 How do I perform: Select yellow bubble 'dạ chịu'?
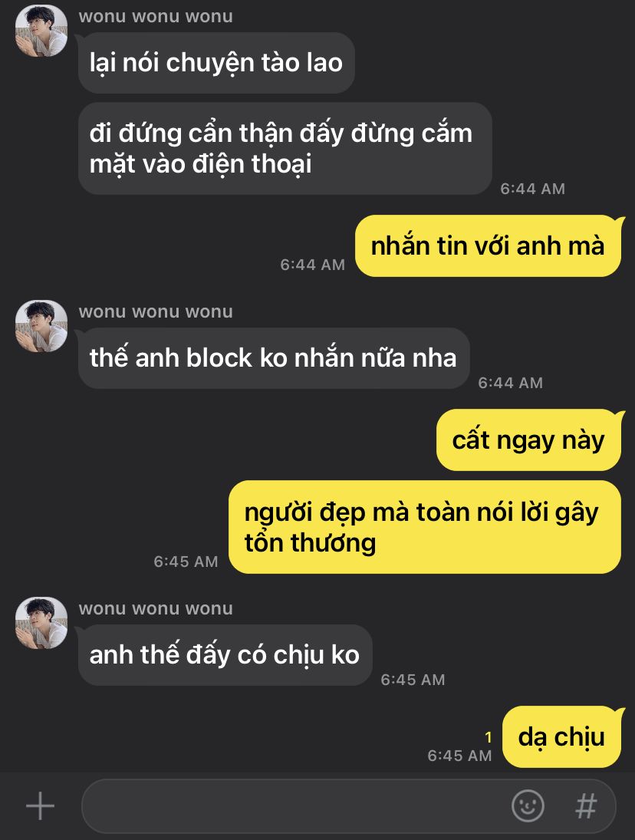click(x=561, y=736)
